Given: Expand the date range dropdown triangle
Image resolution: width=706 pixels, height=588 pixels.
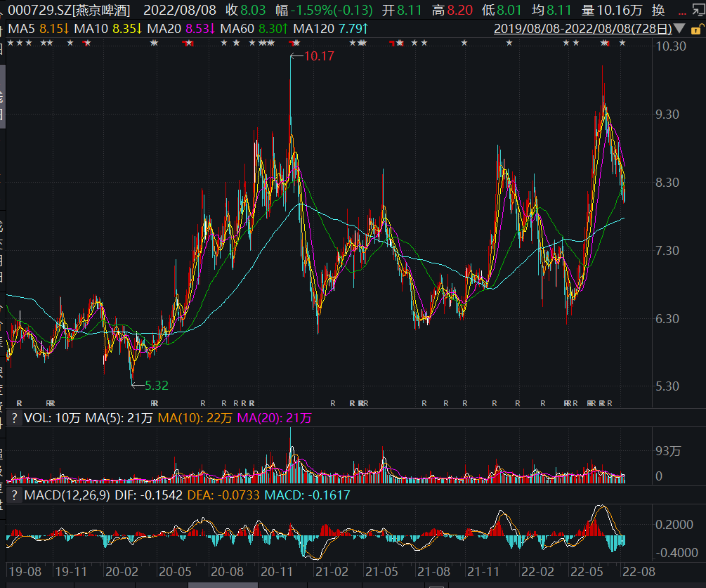Looking at the screenshot, I should coord(680,29).
